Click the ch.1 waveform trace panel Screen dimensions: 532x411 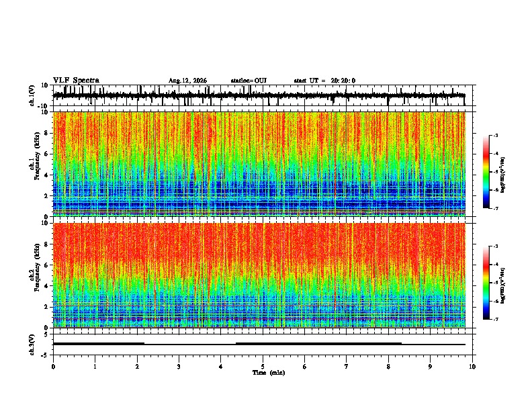click(x=263, y=95)
